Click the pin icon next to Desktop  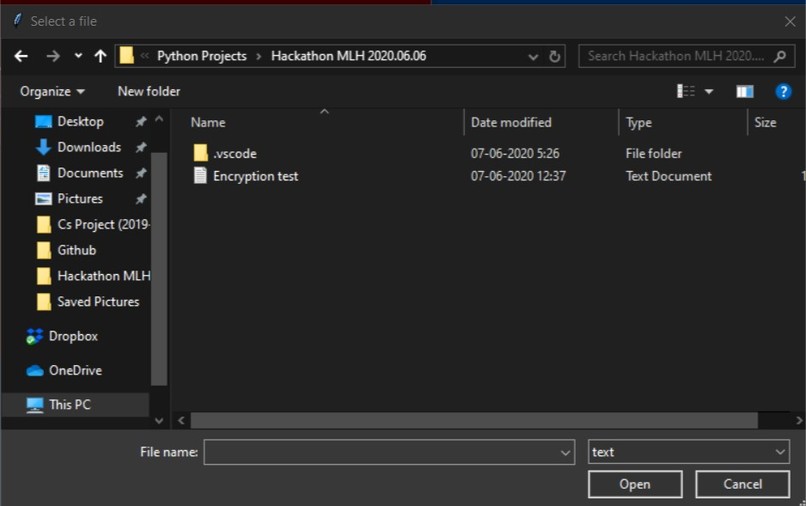[x=140, y=121]
